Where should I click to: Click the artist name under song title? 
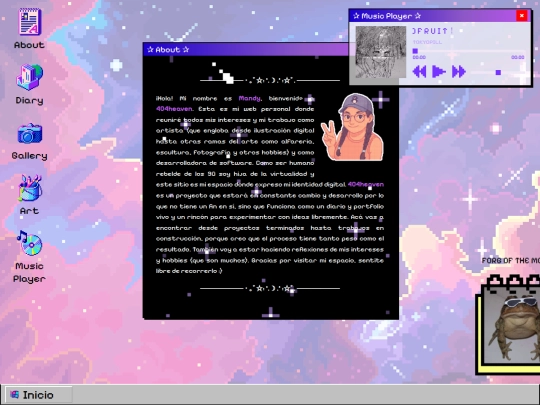tap(427, 42)
